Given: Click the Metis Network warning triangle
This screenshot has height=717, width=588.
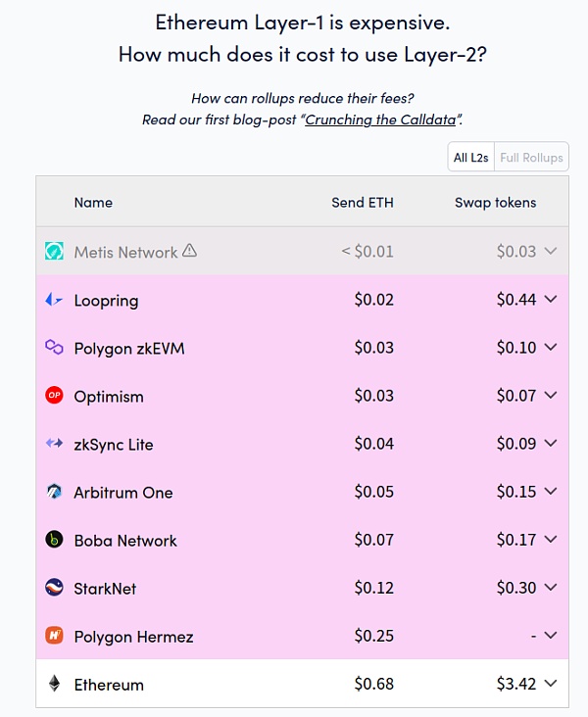Looking at the screenshot, I should pos(190,251).
